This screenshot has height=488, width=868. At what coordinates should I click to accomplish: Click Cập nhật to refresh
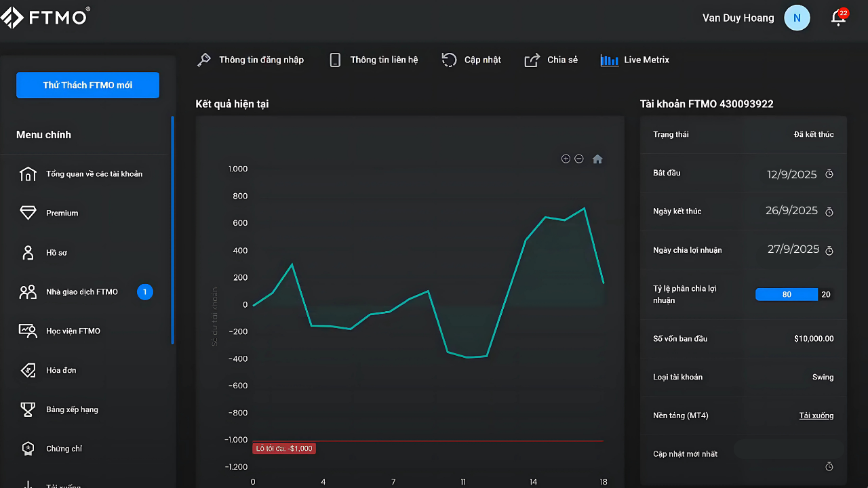[471, 60]
